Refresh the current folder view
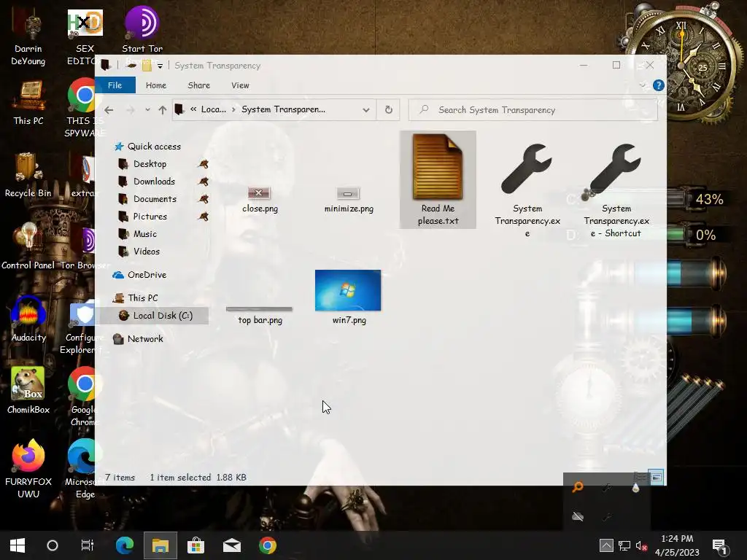This screenshot has height=560, width=747. click(x=389, y=110)
